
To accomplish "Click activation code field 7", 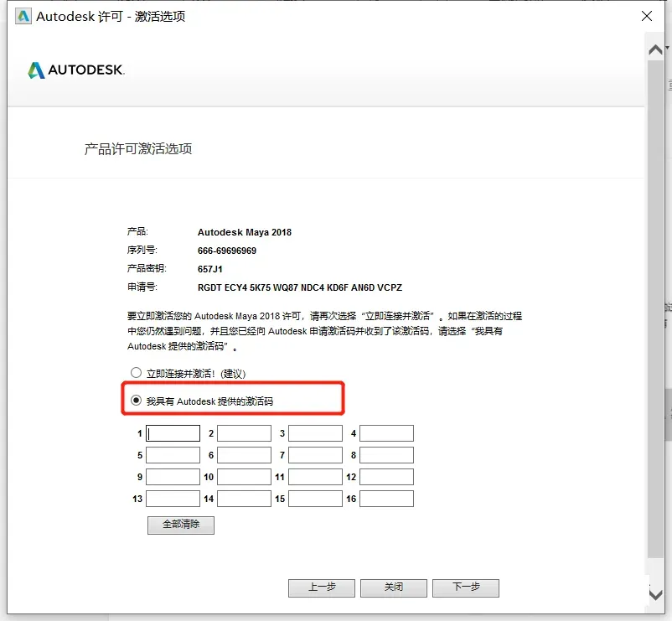I will coord(315,455).
